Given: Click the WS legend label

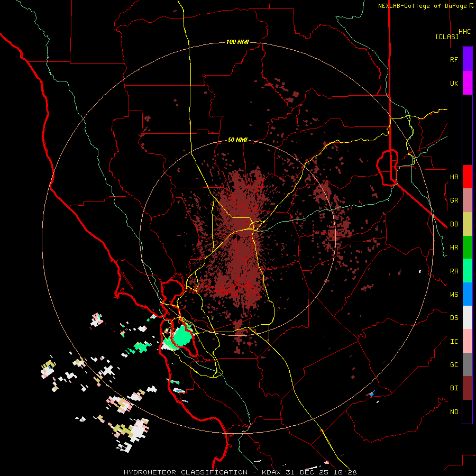Looking at the screenshot, I should (454, 295).
